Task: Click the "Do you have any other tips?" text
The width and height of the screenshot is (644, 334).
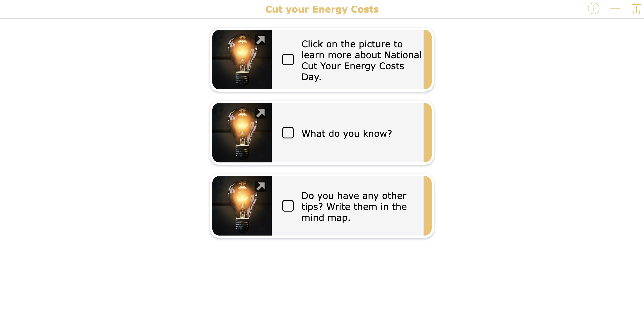Action: 354,207
